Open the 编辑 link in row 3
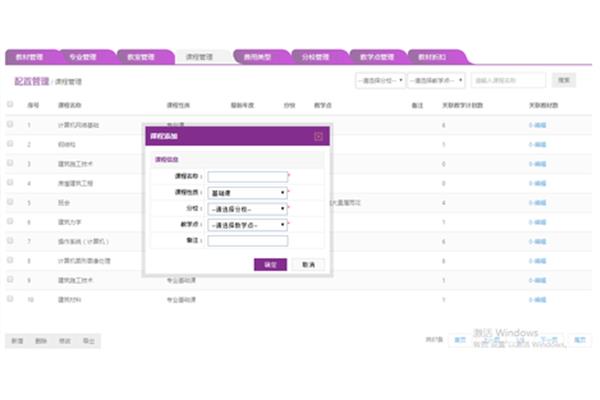The height and width of the screenshot is (400, 600). (538, 164)
